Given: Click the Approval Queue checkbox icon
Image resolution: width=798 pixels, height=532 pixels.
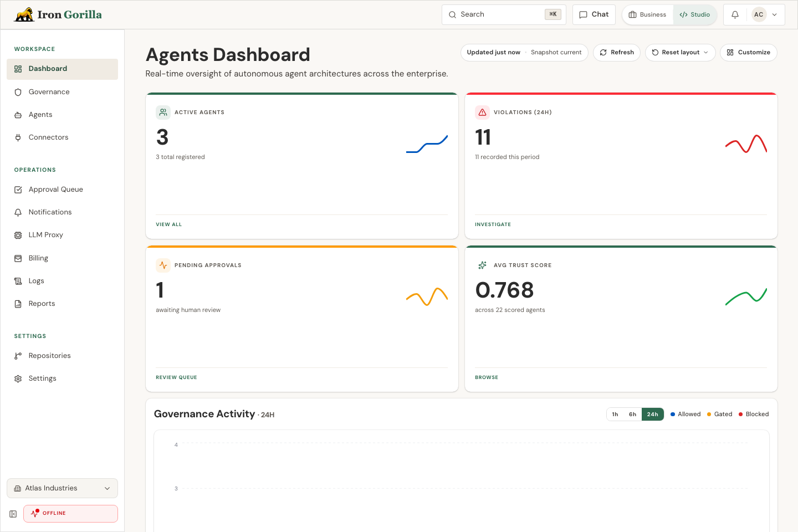Looking at the screenshot, I should [18, 190].
